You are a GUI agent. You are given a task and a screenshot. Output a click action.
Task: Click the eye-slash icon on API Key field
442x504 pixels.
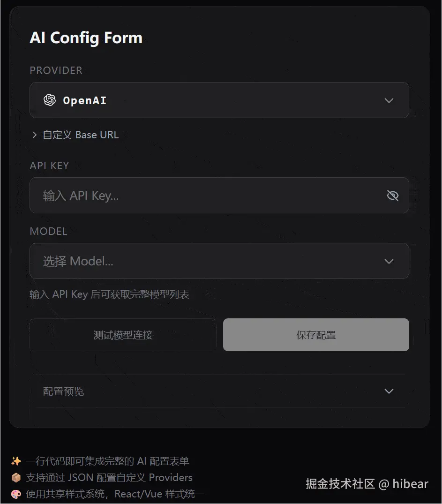393,196
